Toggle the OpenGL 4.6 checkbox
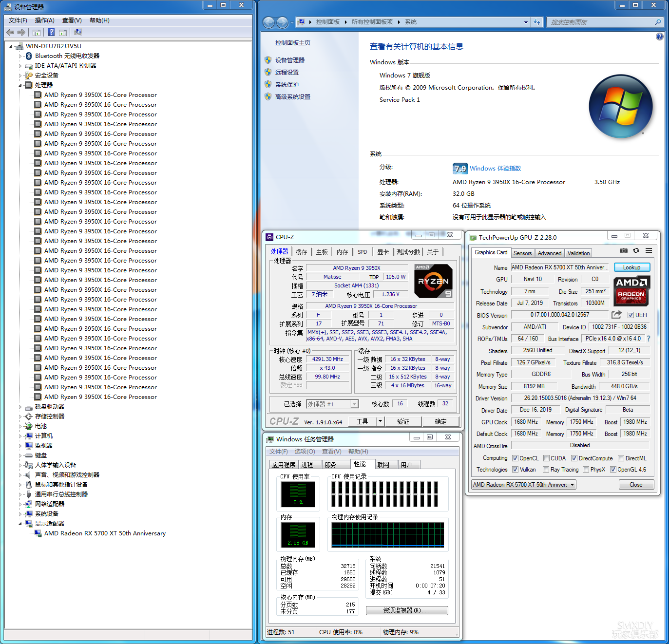The height and width of the screenshot is (644, 669). pos(613,470)
